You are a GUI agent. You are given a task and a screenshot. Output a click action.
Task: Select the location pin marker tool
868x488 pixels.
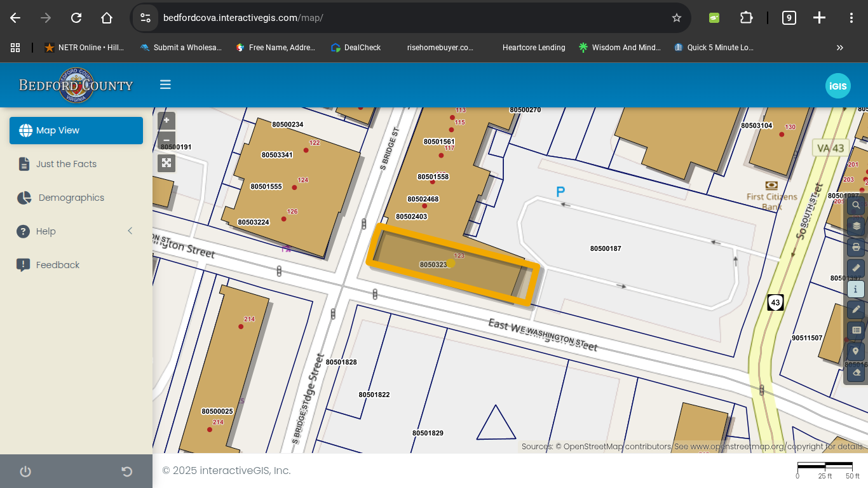pyautogui.click(x=856, y=351)
